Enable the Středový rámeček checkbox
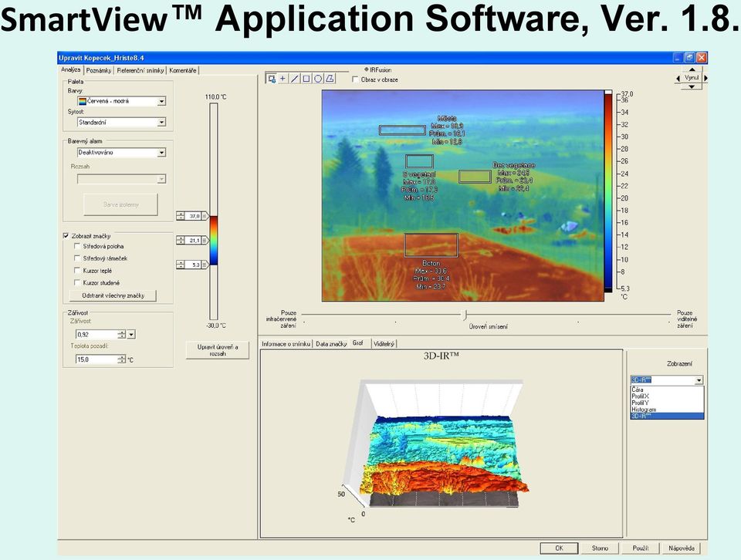741x560 pixels. point(77,258)
